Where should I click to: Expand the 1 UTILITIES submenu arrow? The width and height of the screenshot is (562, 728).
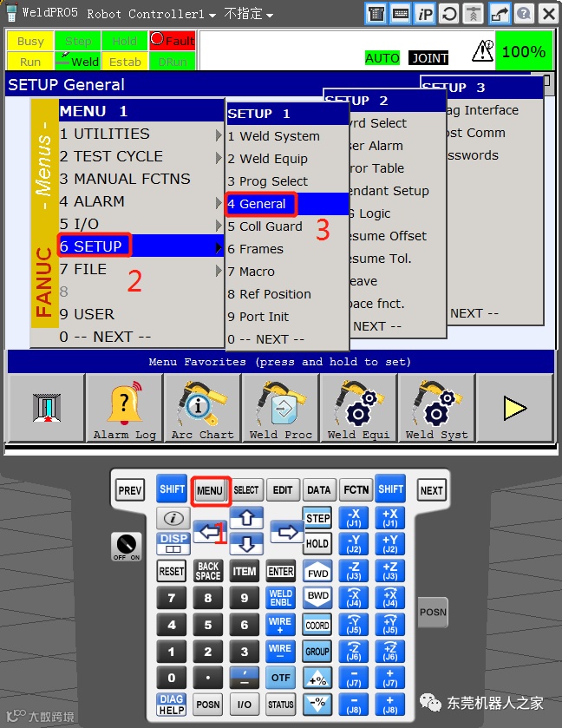[x=219, y=134]
